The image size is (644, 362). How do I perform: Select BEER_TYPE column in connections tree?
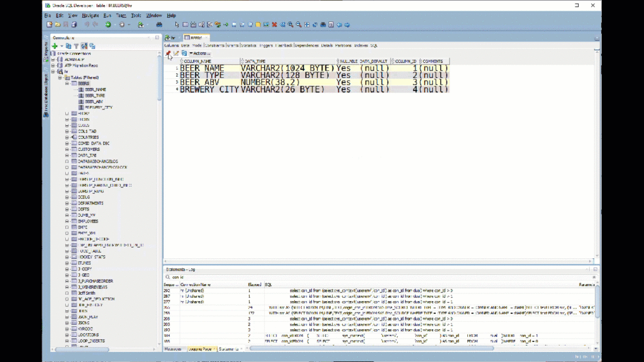click(95, 96)
